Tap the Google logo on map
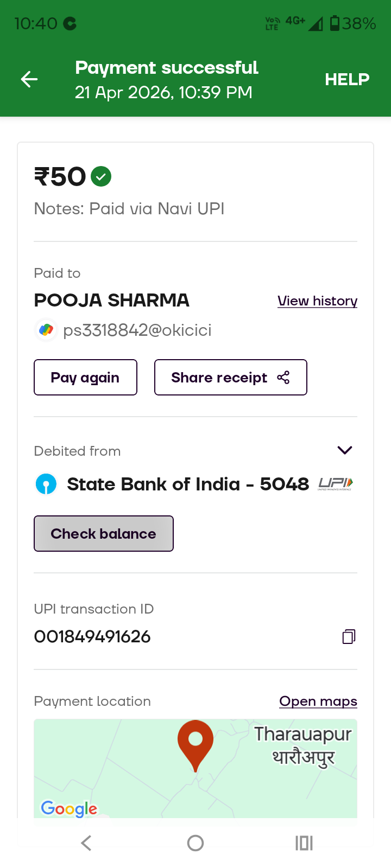 [69, 808]
